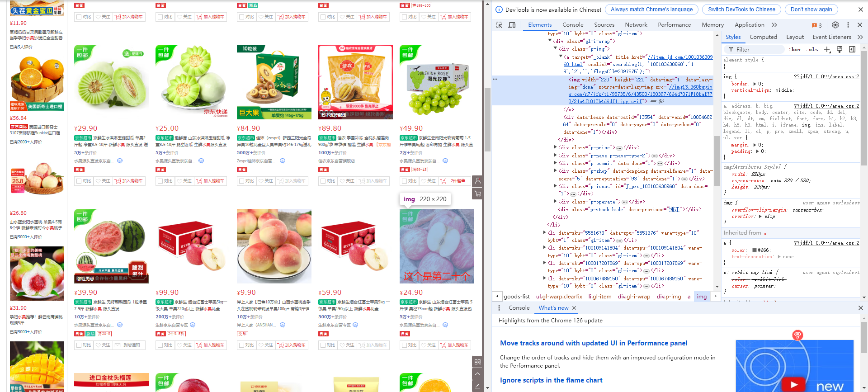Switch to the Computed styles tab

click(x=763, y=37)
